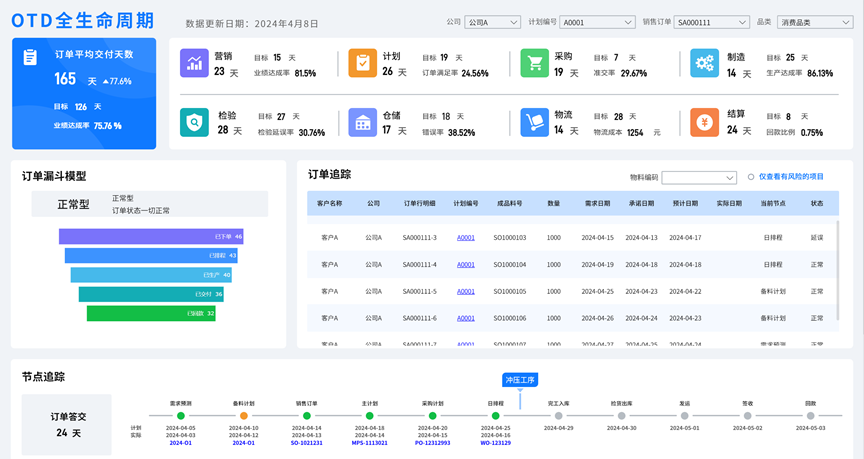Open the 销售订单 dropdown showing SA000111
The height and width of the screenshot is (459, 864).
click(x=711, y=22)
